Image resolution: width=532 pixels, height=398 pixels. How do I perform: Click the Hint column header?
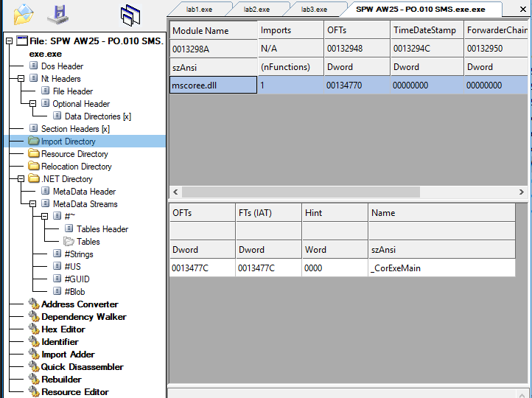tap(335, 213)
